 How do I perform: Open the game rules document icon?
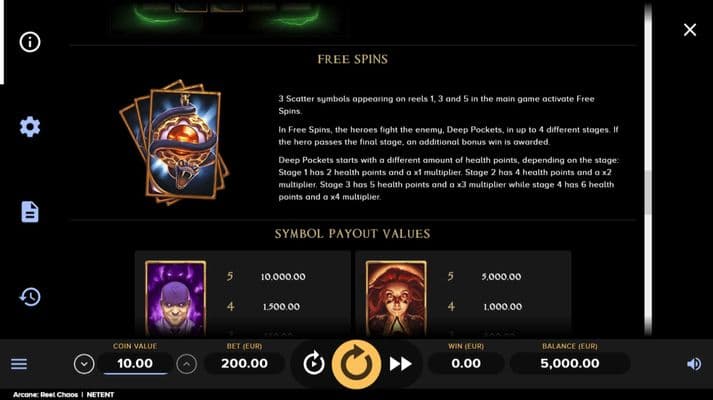point(30,212)
